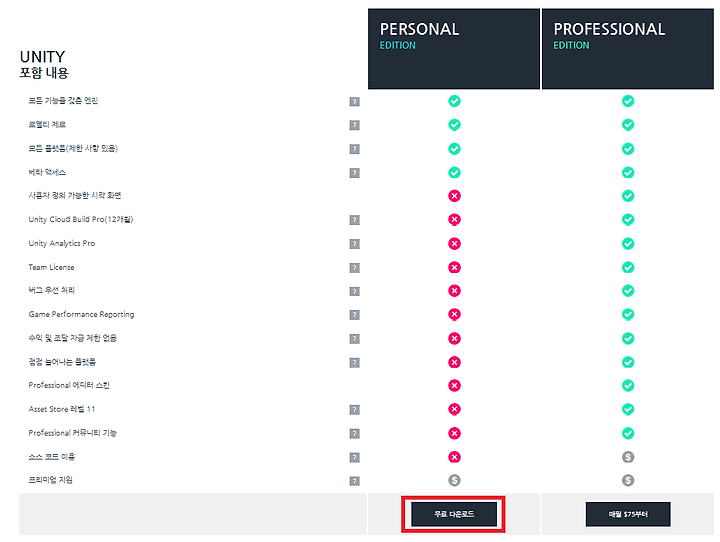The height and width of the screenshot is (542, 720).
Task: Click the 버그 우선 처리 feature text
Action: 51,290
